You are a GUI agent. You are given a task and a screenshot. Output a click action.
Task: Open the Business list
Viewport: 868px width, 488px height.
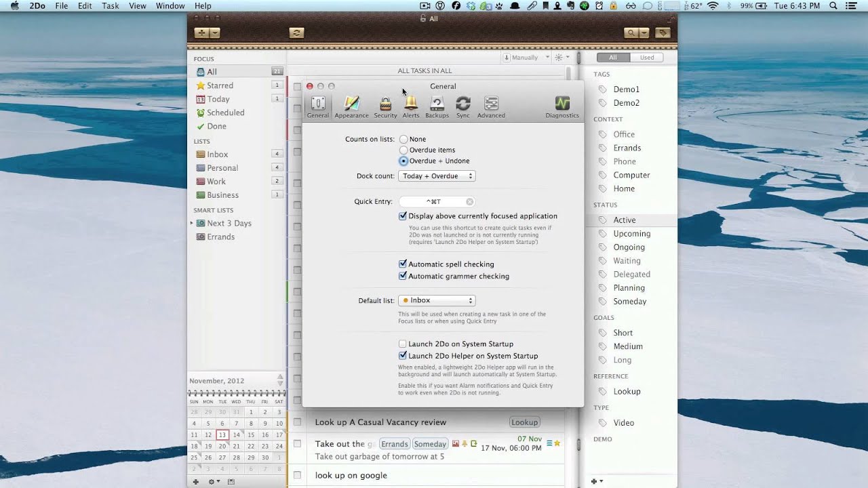[x=237, y=195]
